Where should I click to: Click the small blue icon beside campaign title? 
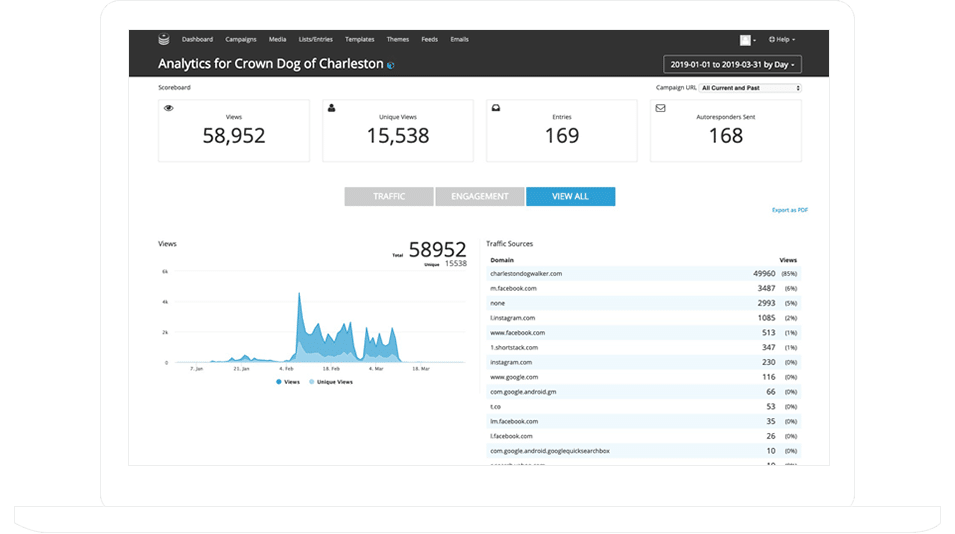[391, 65]
